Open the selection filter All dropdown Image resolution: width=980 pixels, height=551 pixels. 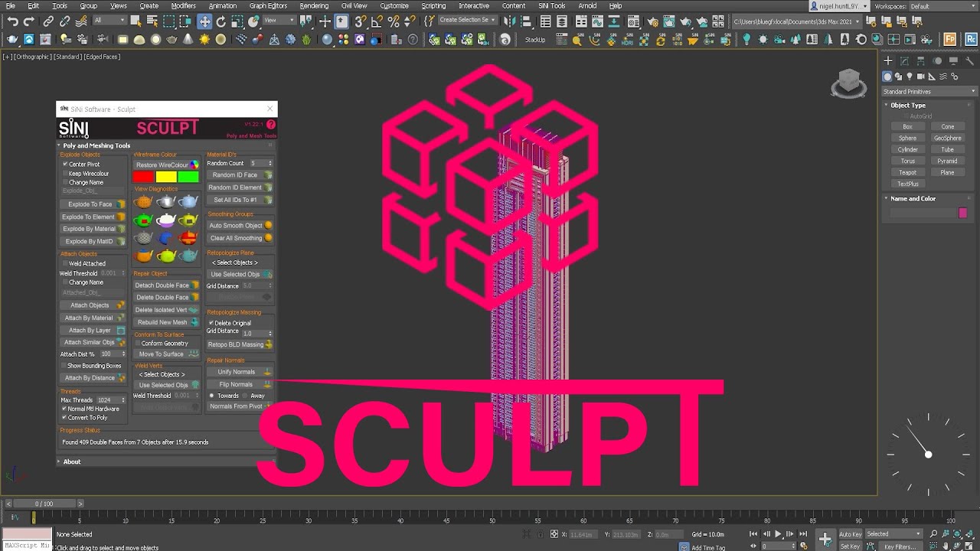coord(109,21)
